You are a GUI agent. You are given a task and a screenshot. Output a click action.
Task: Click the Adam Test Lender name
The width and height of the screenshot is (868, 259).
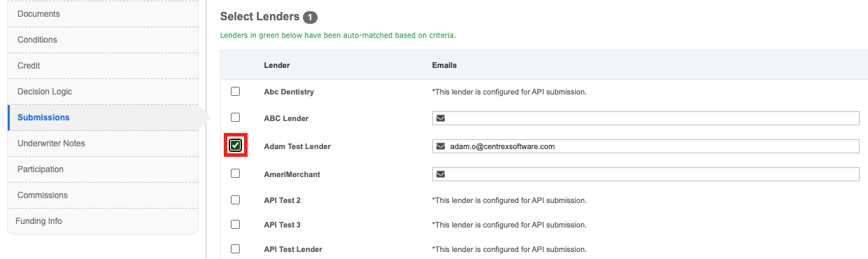tap(297, 146)
